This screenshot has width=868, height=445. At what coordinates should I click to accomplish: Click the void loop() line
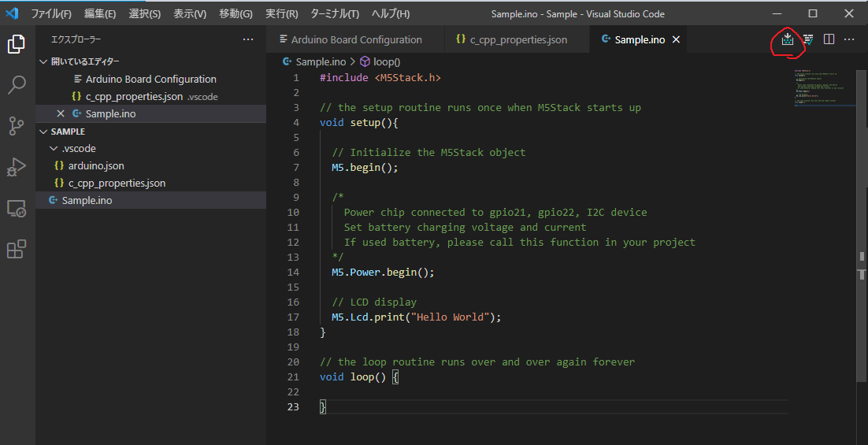pos(358,376)
